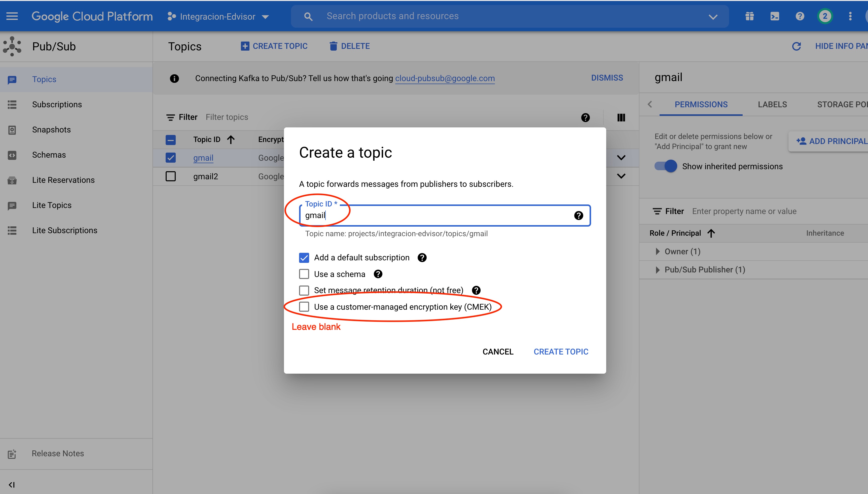The height and width of the screenshot is (494, 868).
Task: Click the Delete toolbar button
Action: point(349,46)
